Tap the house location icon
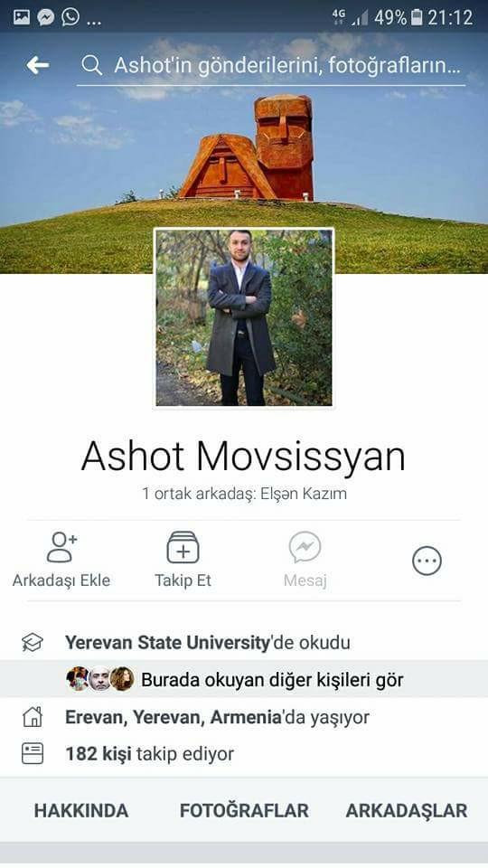488x868 pixels. tap(33, 717)
